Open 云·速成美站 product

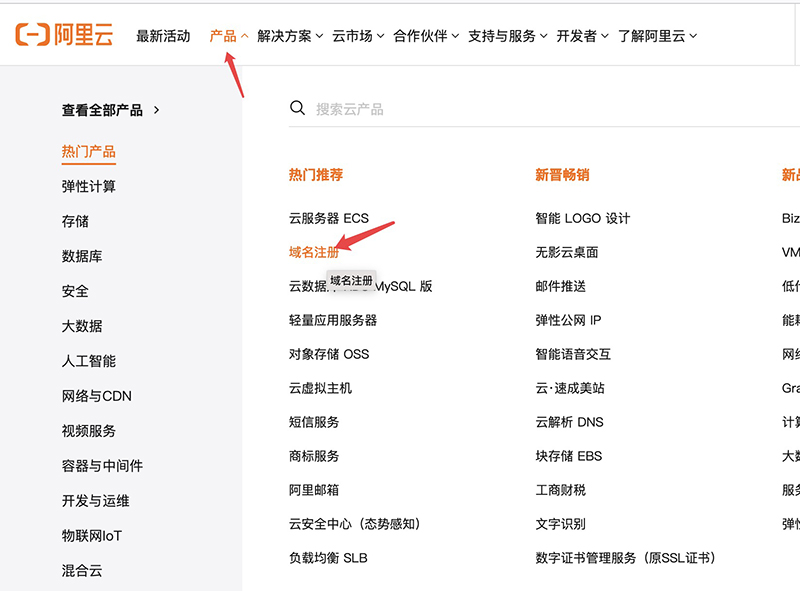tap(570, 388)
